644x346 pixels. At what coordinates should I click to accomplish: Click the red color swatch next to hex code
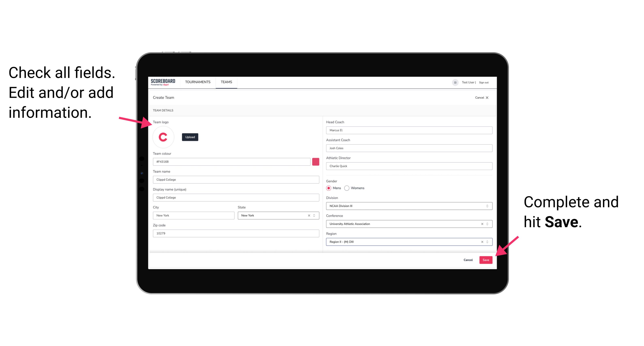point(316,161)
